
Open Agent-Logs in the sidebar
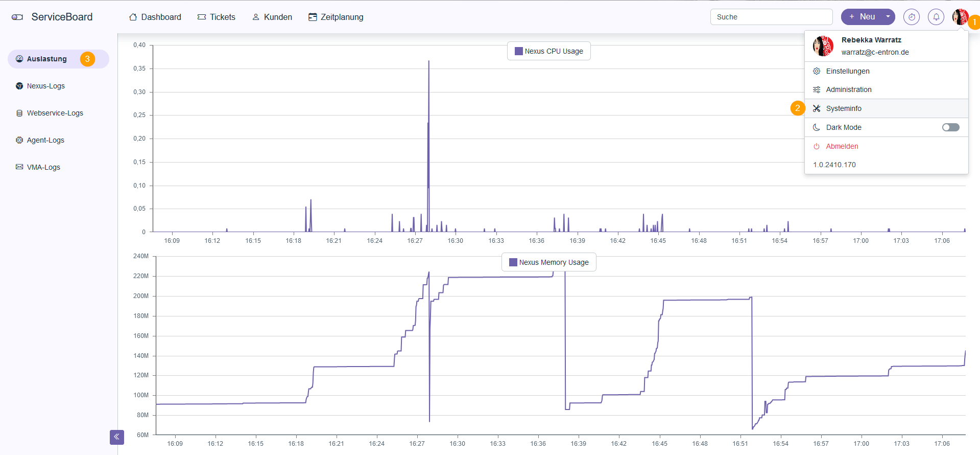45,140
